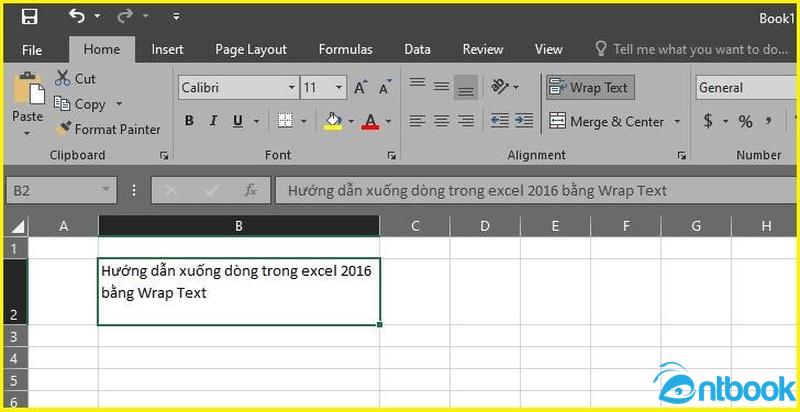This screenshot has width=800, height=412.
Task: Activate Format Painter
Action: coord(109,129)
